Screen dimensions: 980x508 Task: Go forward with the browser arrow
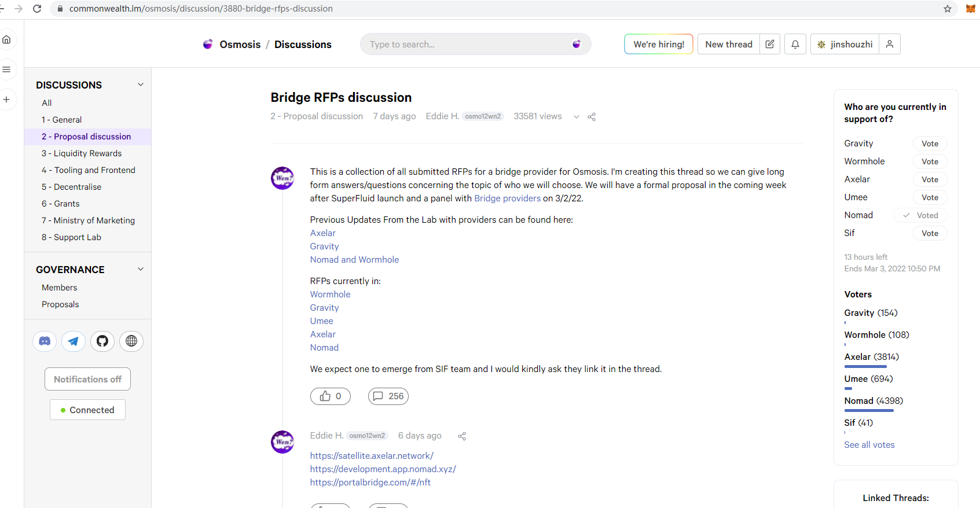[19, 9]
